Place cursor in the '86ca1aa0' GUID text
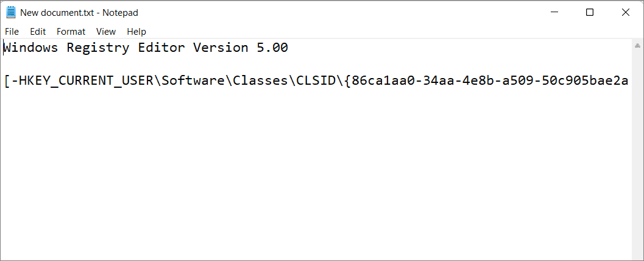 (x=383, y=81)
